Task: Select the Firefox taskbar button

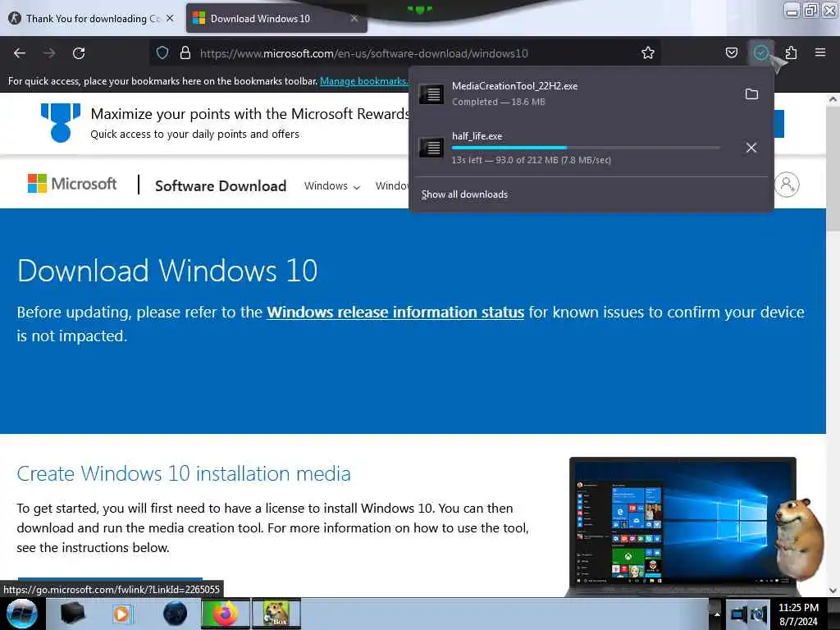Action: 226,614
